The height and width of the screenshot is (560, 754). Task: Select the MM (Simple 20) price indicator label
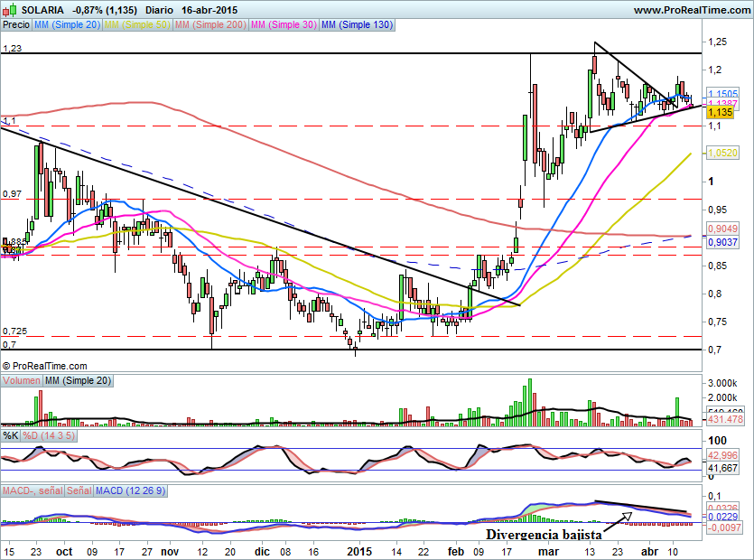coord(67,25)
